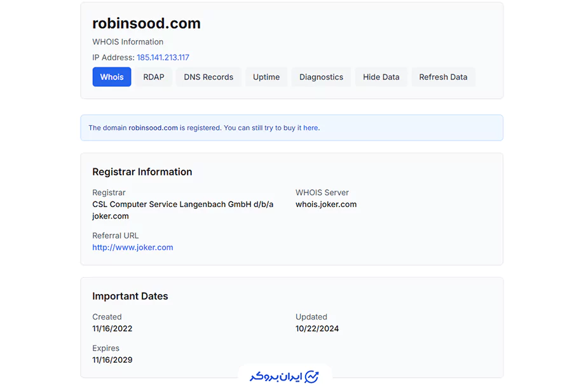The width and height of the screenshot is (572, 392).
Task: Click the Iran Broker Persian text logo
Action: 275,377
